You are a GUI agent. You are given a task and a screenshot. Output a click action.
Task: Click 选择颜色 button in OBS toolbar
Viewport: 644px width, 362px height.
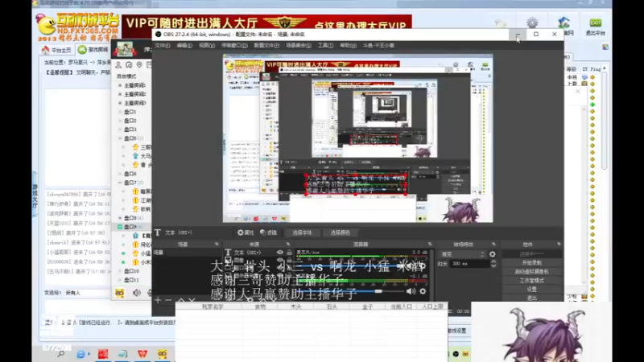(340, 232)
